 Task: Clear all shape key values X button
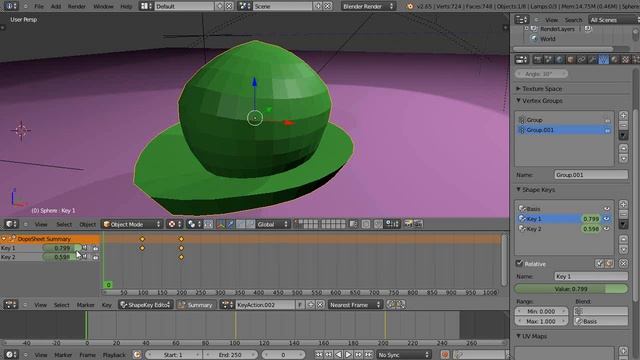click(623, 264)
